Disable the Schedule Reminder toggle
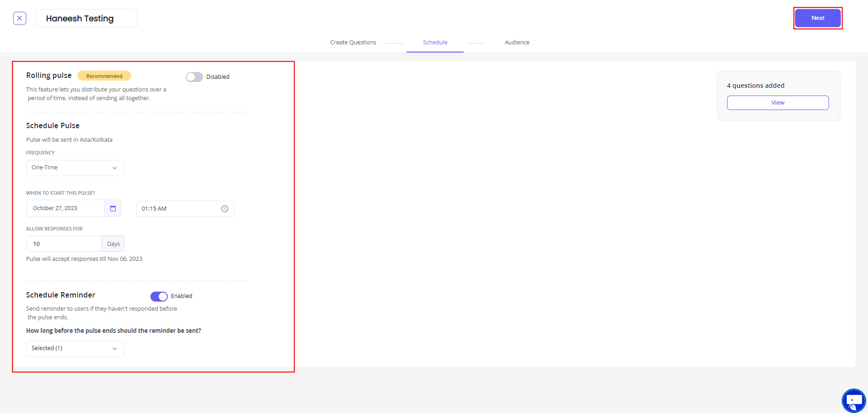 point(159,296)
